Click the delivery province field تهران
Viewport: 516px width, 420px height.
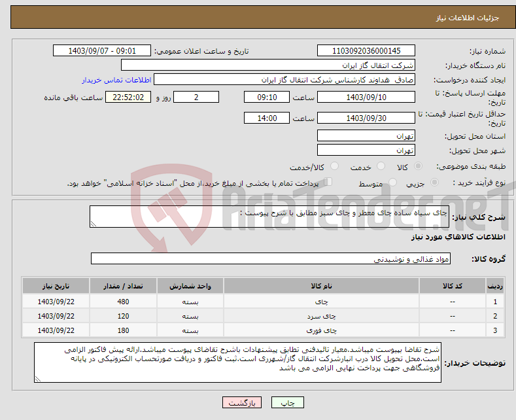(366, 135)
